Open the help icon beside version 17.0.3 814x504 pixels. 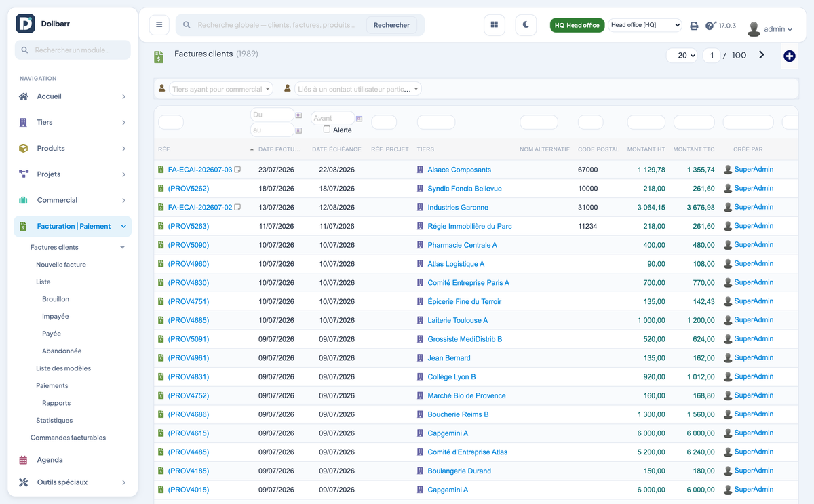710,26
